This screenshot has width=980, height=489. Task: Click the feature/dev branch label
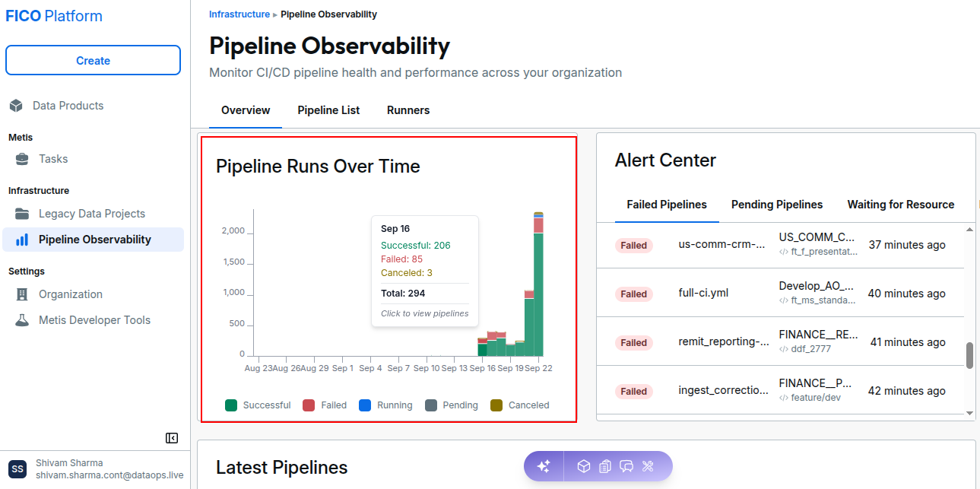(816, 398)
